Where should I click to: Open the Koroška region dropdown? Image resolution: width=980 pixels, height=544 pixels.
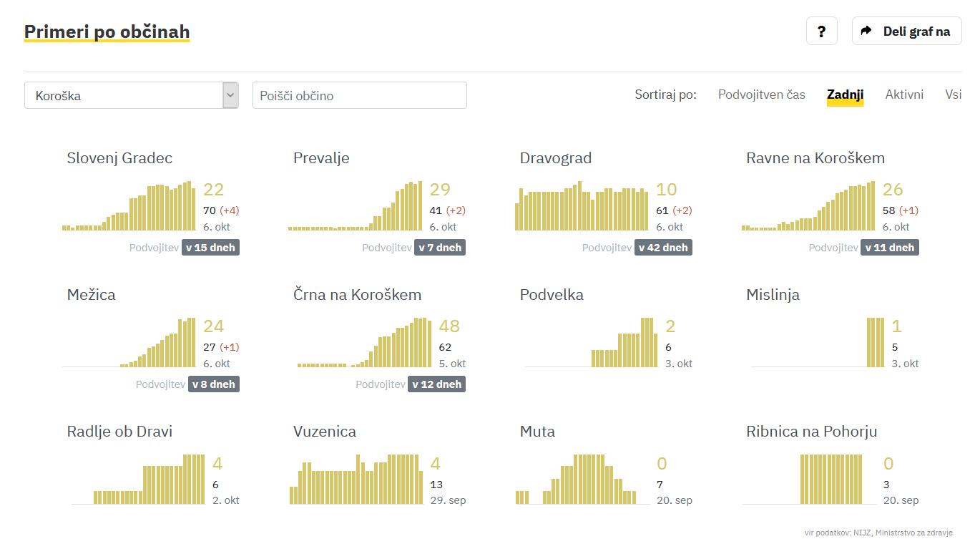131,95
